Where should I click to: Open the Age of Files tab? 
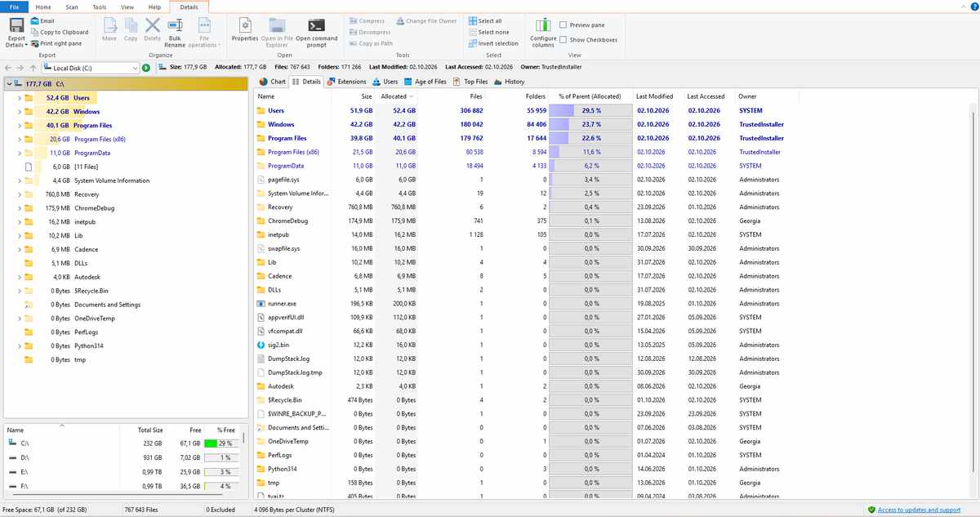[x=425, y=82]
